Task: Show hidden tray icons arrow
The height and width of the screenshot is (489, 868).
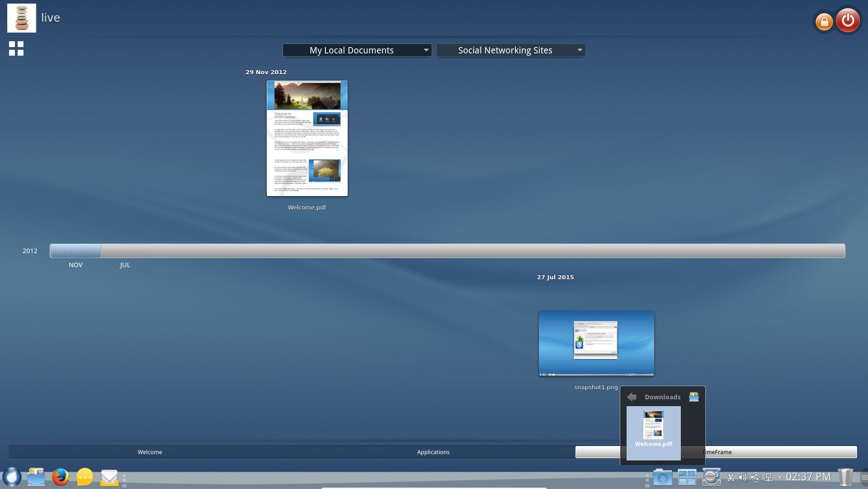Action: tap(780, 477)
